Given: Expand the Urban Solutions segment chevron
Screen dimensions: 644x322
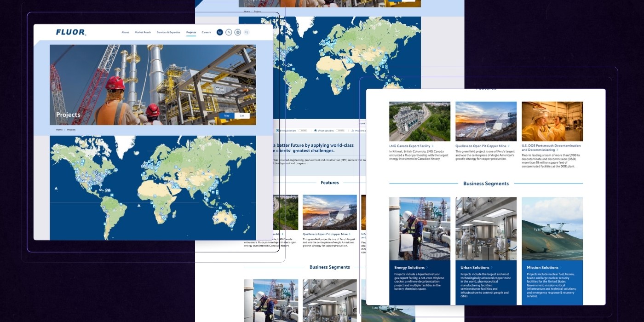Looking at the screenshot, I should coord(492,267).
